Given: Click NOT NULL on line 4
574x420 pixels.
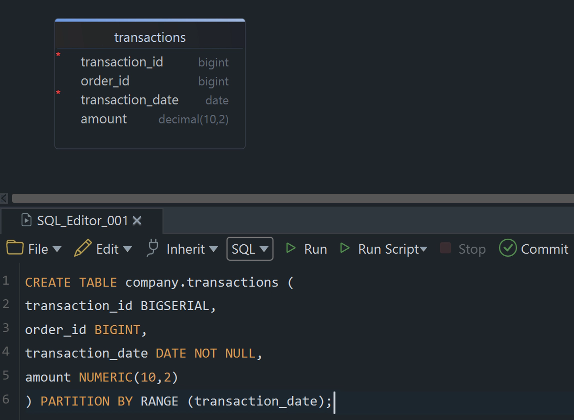Looking at the screenshot, I should 225,353.
